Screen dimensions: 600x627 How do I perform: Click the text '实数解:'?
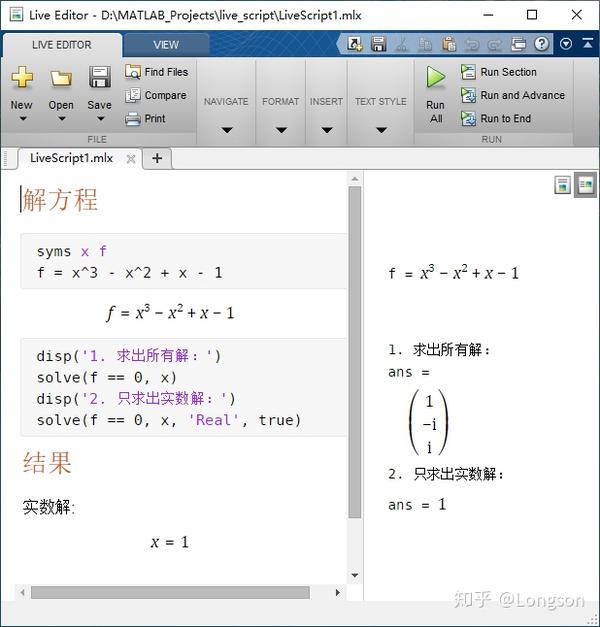click(48, 507)
